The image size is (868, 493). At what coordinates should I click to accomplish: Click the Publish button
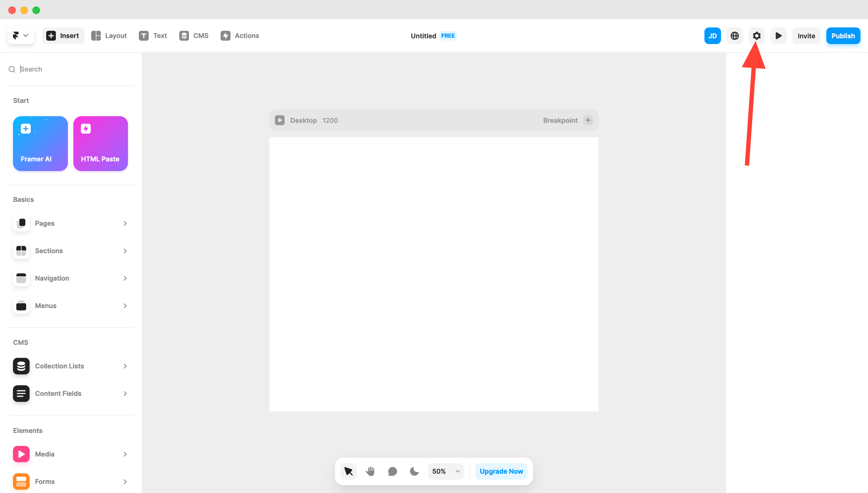pyautogui.click(x=843, y=36)
